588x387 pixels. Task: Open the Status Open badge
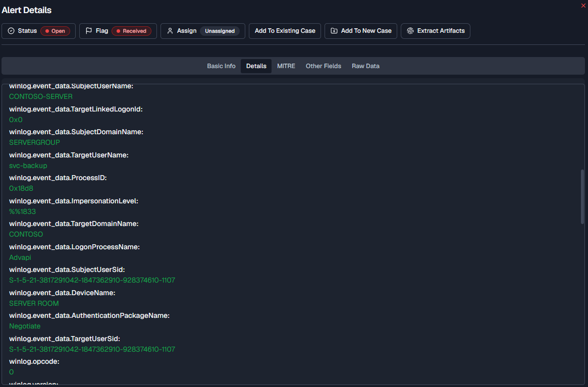click(55, 31)
